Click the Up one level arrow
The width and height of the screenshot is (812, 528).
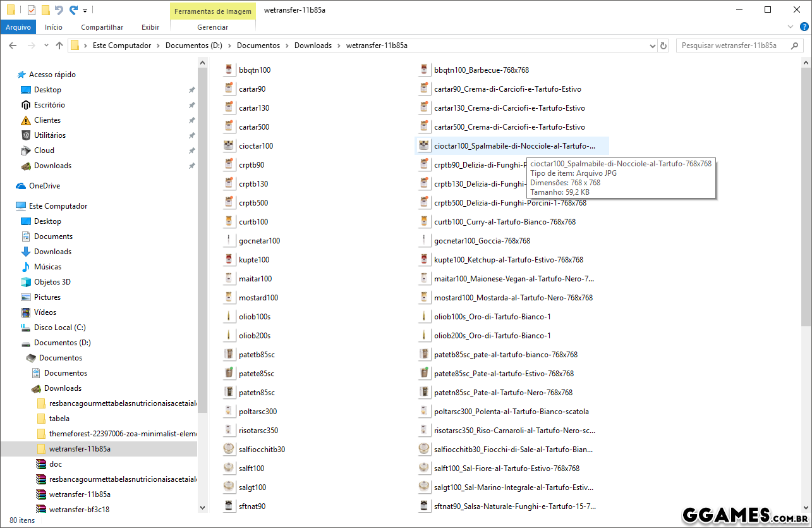(x=59, y=46)
